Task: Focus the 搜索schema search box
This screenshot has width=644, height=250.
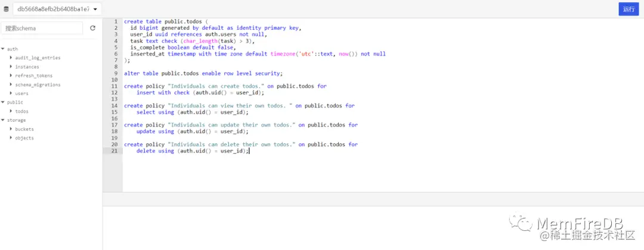Action: click(42, 29)
